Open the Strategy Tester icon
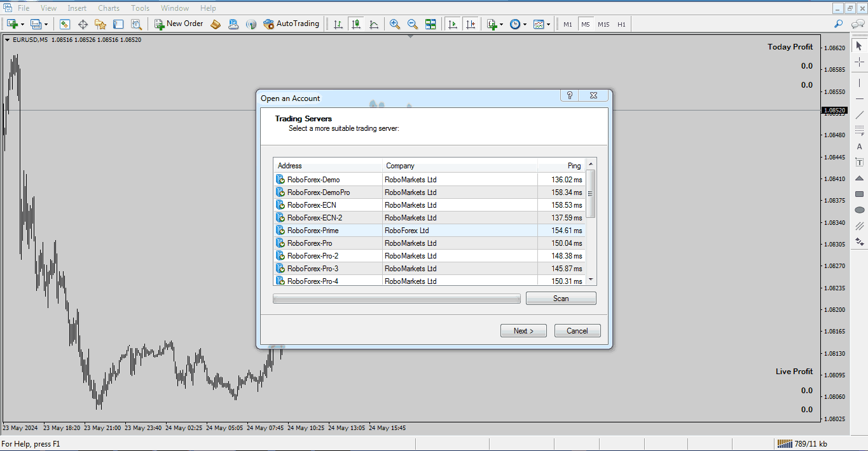 pos(136,24)
